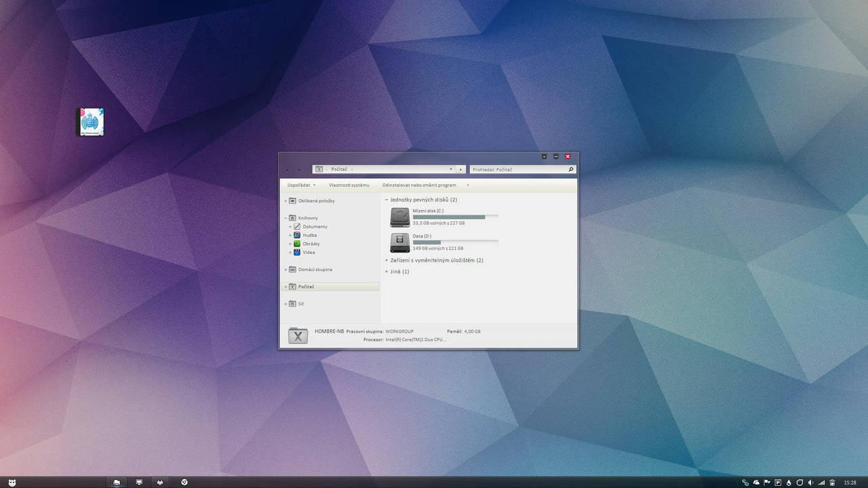Click the Síť network icon
868x488 pixels.
click(292, 304)
